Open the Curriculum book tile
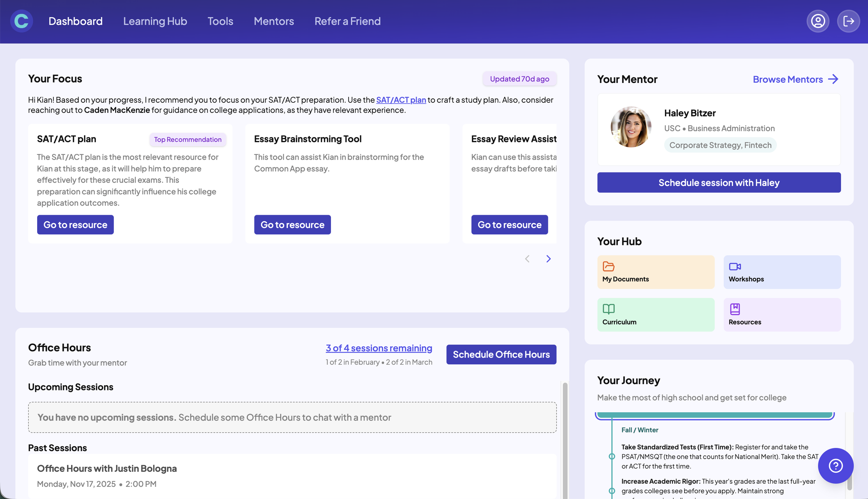This screenshot has height=499, width=868. coord(656,314)
